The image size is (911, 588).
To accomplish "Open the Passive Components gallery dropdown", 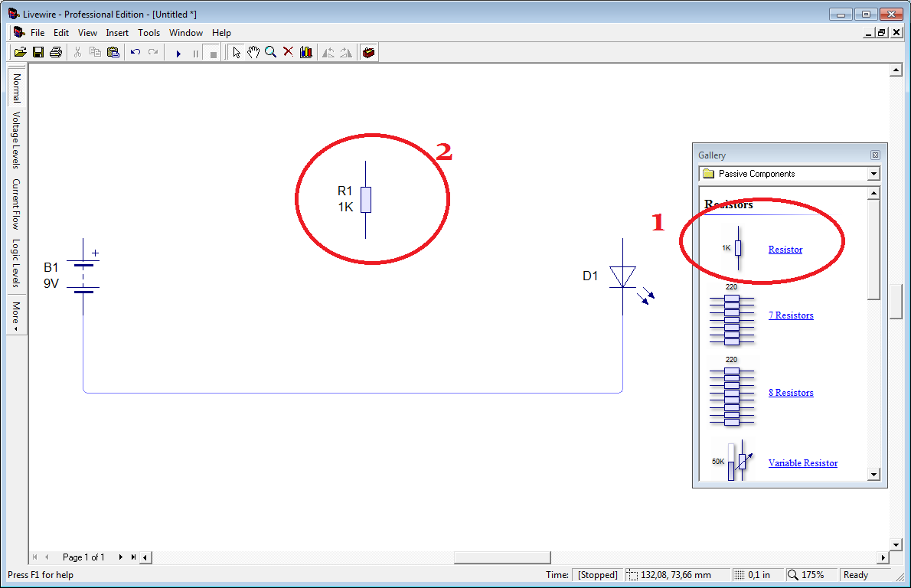I will [873, 174].
